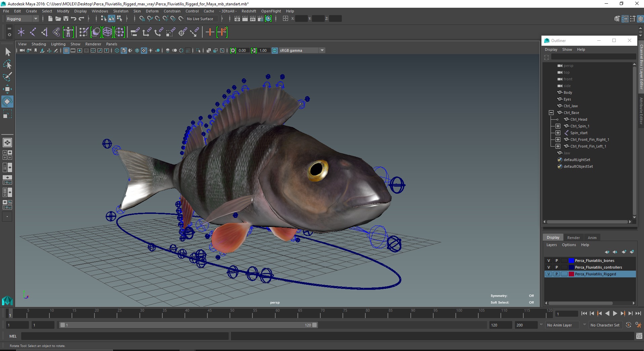Image resolution: width=644 pixels, height=351 pixels.
Task: Choose the Paint selection tool
Action: (7, 77)
